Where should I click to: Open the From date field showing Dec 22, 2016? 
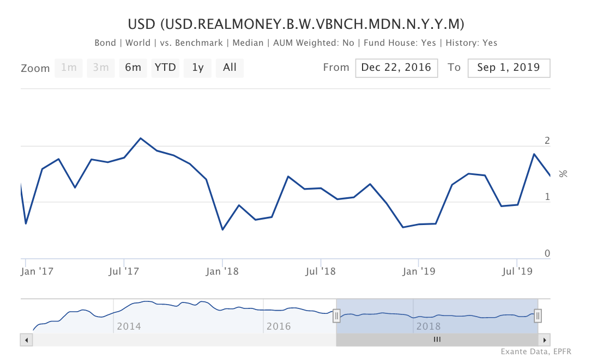(396, 68)
